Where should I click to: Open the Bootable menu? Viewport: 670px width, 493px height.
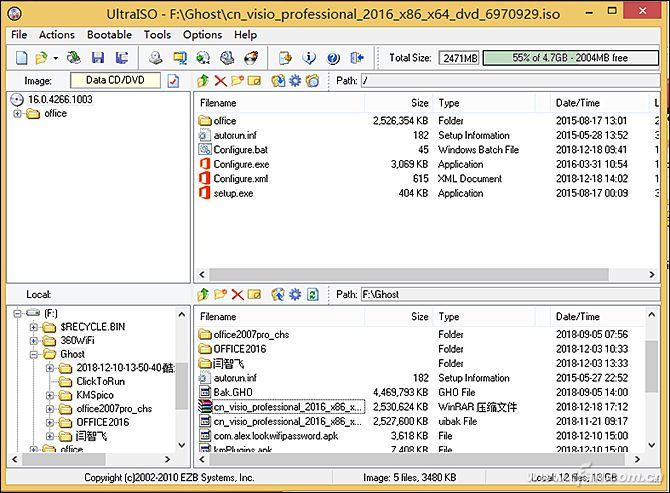tap(109, 35)
